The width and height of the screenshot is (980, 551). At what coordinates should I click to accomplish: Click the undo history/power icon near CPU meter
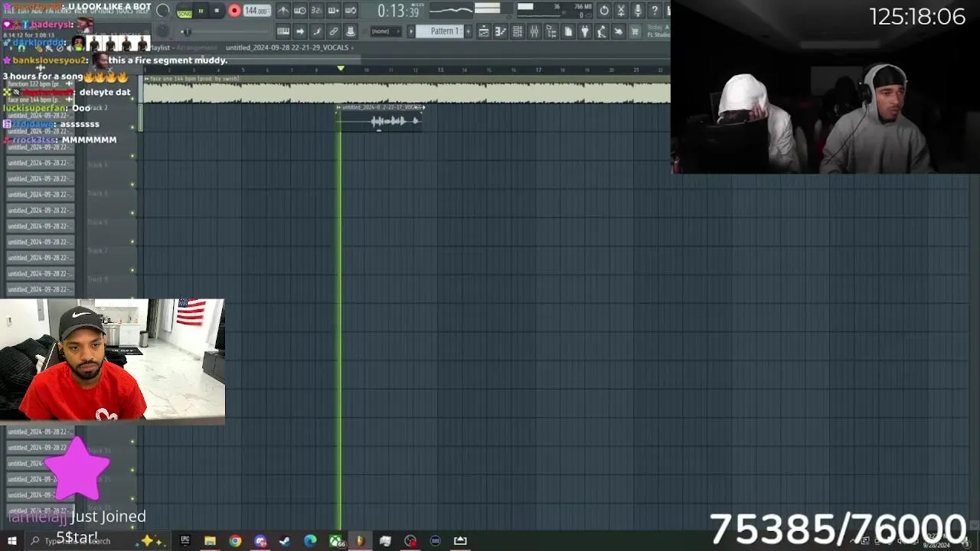pos(604,11)
